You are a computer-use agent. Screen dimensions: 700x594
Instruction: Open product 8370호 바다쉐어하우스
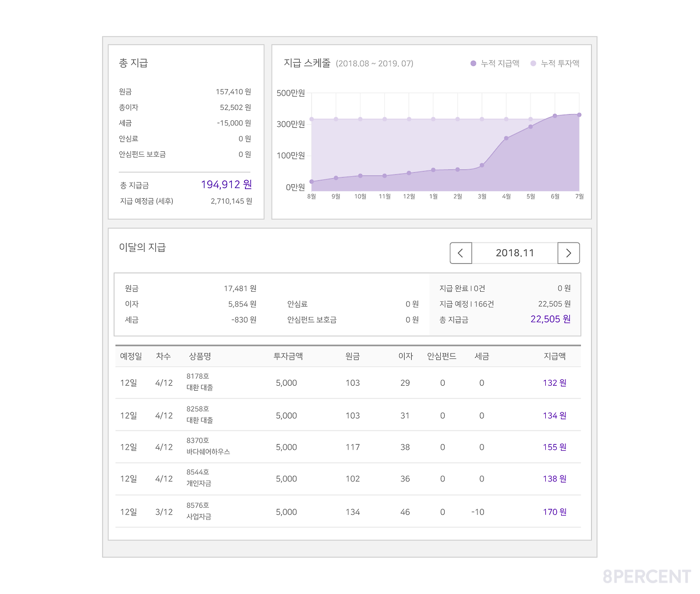[x=208, y=446]
